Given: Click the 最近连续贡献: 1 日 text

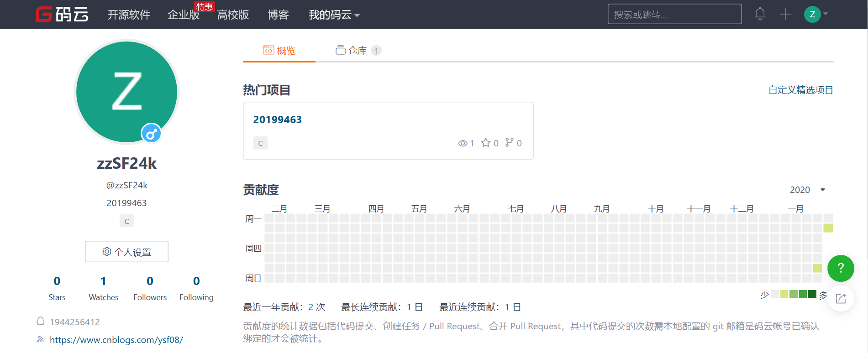Looking at the screenshot, I should [x=480, y=307].
